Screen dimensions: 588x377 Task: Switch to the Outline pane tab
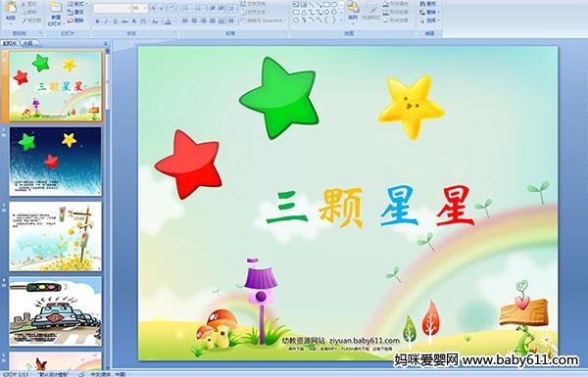[27, 43]
